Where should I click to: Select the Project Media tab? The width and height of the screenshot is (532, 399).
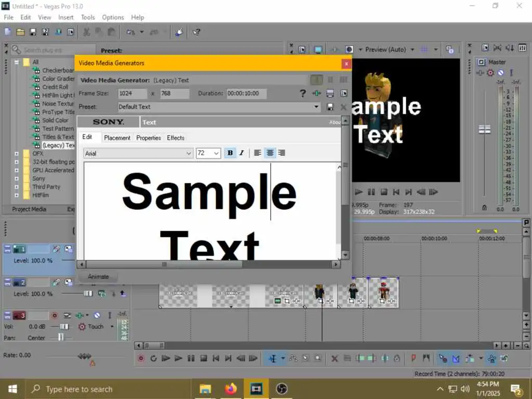click(x=29, y=209)
